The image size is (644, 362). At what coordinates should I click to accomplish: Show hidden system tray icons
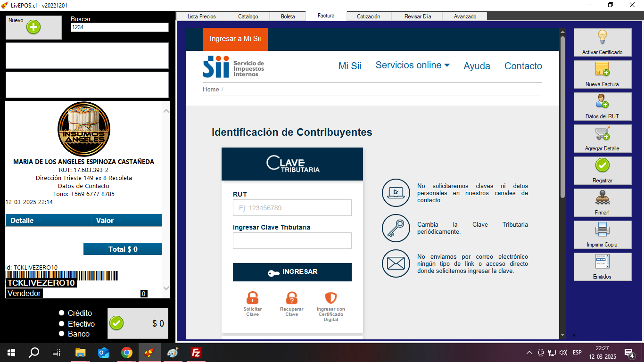(529, 353)
